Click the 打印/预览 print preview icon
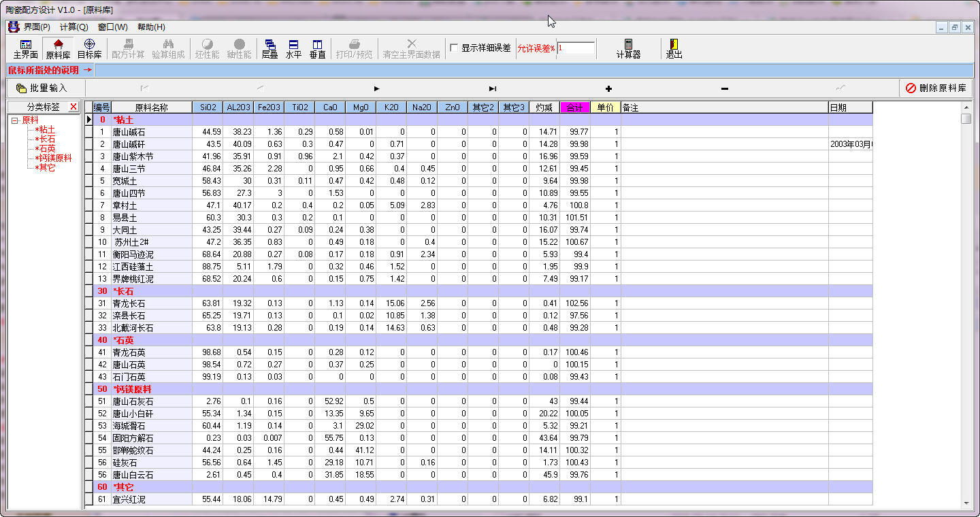The width and height of the screenshot is (980, 517). 354,48
